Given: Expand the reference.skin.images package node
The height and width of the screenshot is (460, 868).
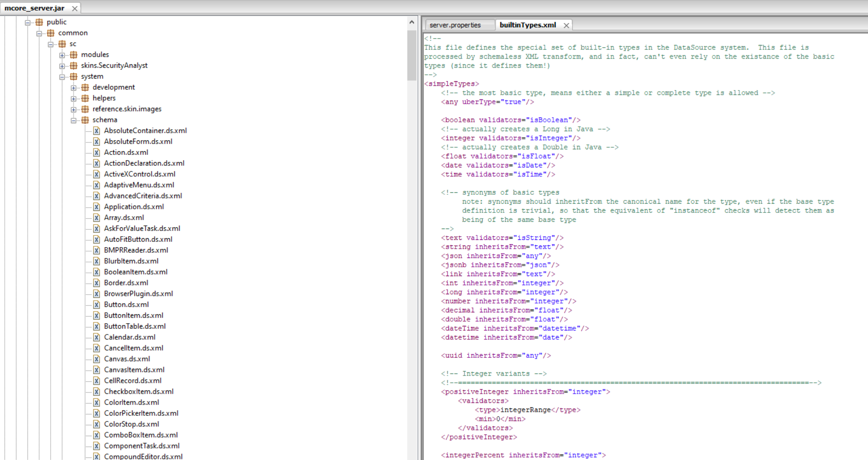Looking at the screenshot, I should [x=74, y=109].
